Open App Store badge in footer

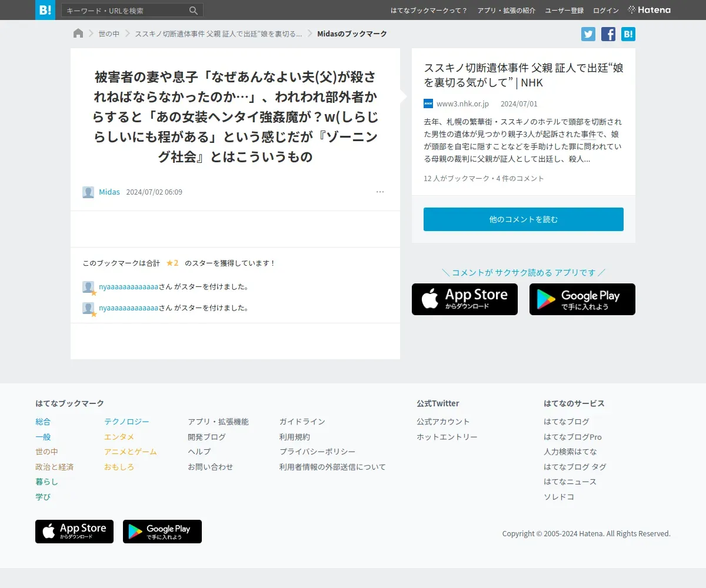[x=74, y=532]
